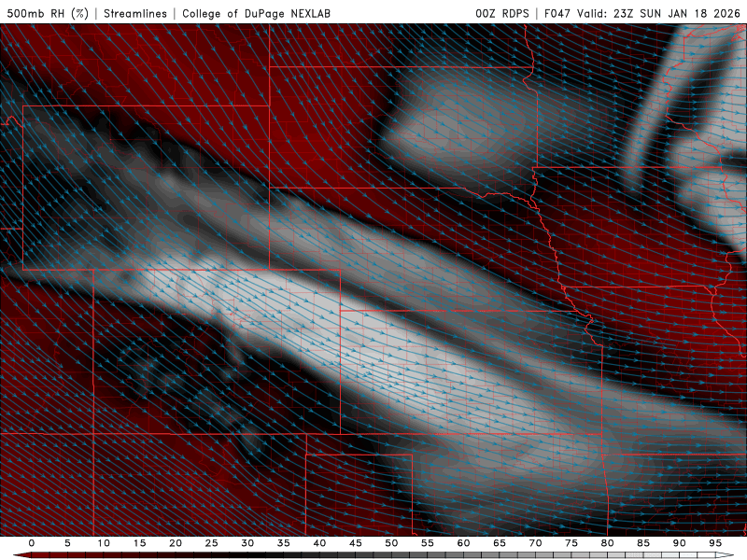
Task: Click the "F047" forecast hour text
Action: [x=557, y=13]
